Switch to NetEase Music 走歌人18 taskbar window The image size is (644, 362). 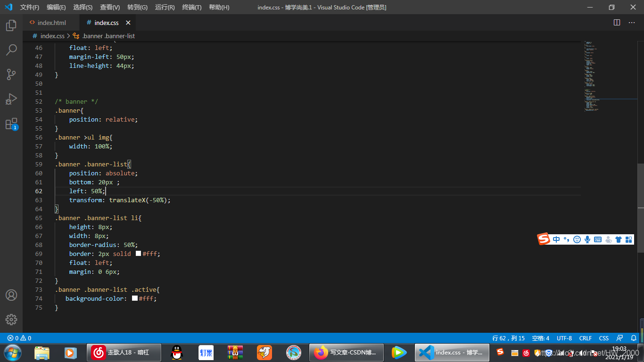(124, 353)
